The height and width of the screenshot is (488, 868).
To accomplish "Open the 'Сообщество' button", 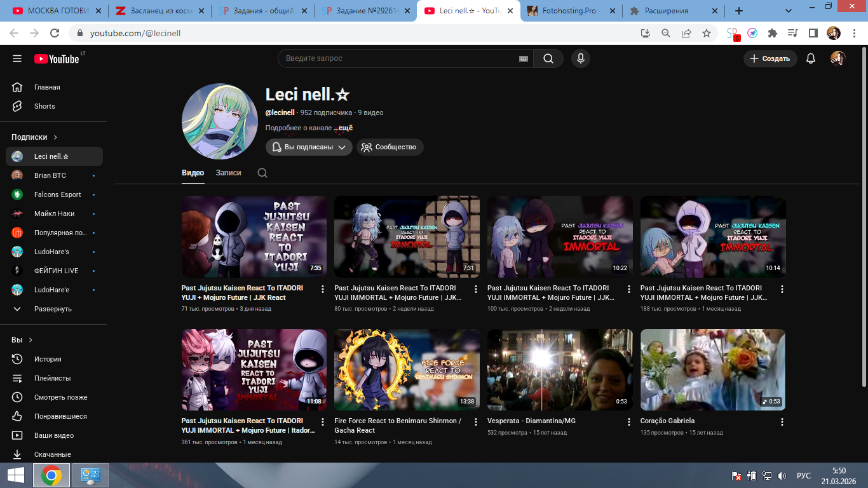I will [x=390, y=147].
